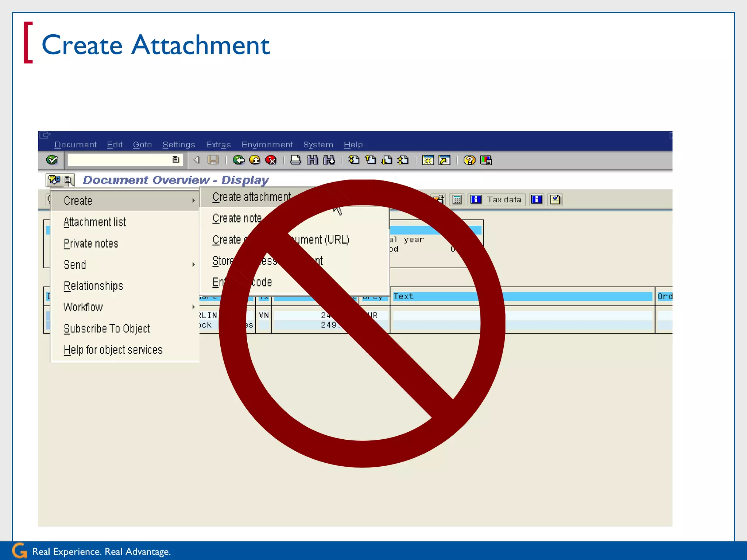Click the Find binoculars icon

(312, 160)
